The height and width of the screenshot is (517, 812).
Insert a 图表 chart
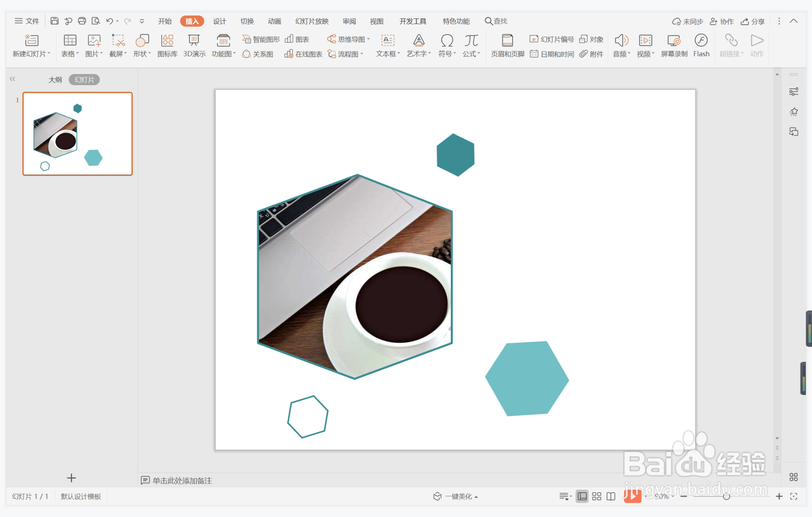pyautogui.click(x=297, y=39)
